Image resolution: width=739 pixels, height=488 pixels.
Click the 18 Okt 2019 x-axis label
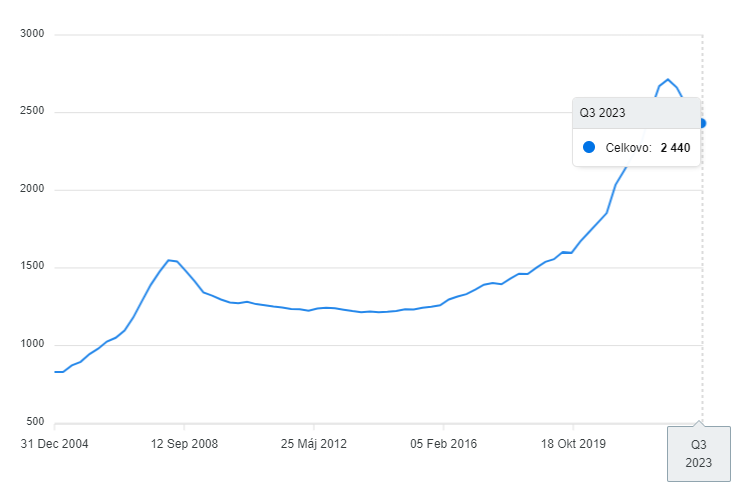click(573, 444)
